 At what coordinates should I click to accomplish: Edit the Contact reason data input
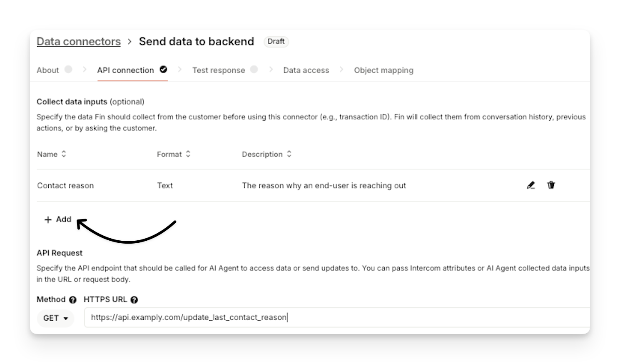coord(531,185)
